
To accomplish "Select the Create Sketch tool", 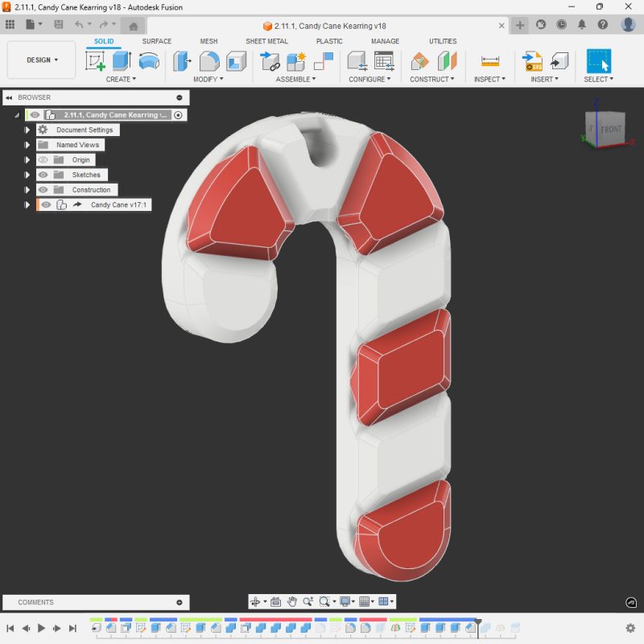I will tap(96, 61).
